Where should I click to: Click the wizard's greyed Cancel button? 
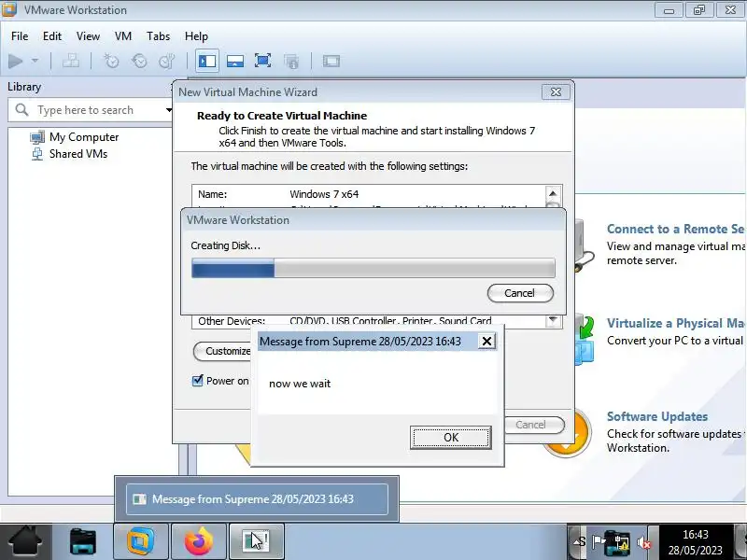tap(533, 425)
